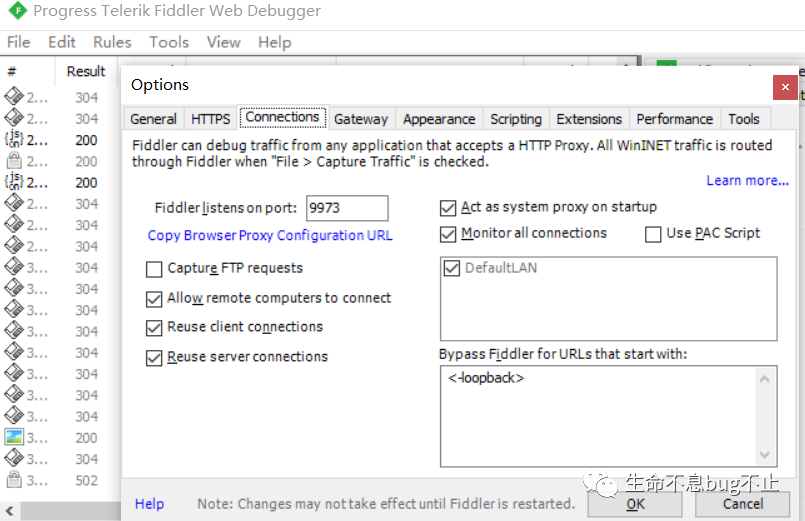Select the lock icon session with 502 result
Viewport: 805px width, 521px height.
point(60,480)
